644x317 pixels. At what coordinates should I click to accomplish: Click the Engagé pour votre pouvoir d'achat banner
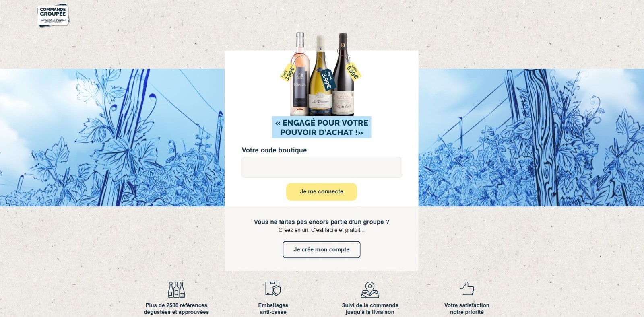point(322,128)
